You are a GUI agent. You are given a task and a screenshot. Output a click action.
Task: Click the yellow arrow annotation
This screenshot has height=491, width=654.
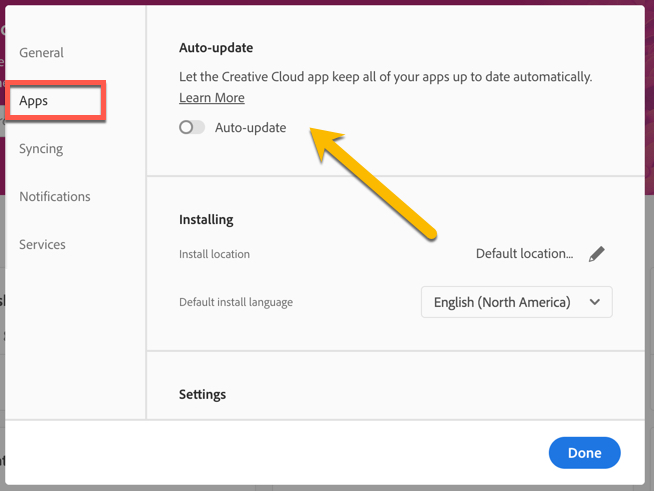coord(375,183)
